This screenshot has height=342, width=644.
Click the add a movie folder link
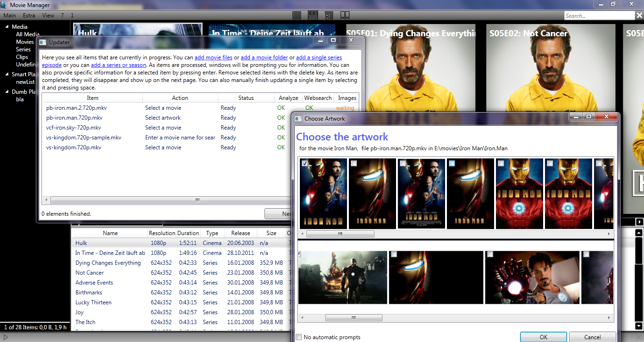pyautogui.click(x=264, y=57)
